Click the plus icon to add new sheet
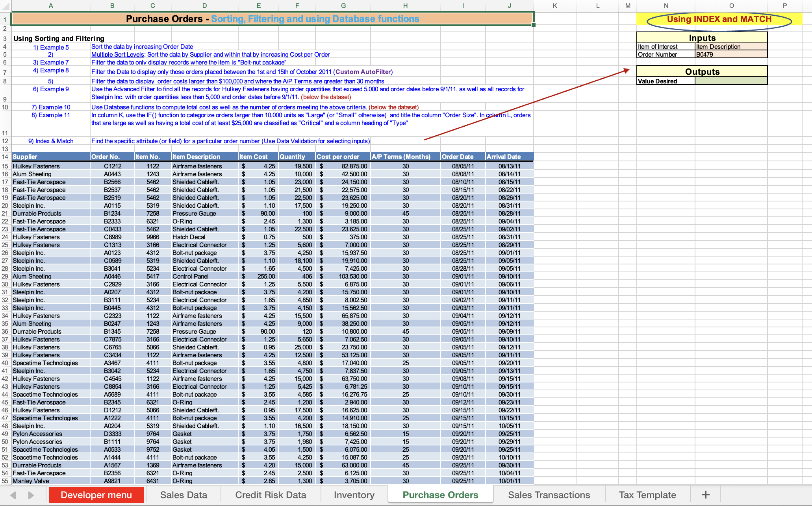812x506 pixels. click(706, 495)
